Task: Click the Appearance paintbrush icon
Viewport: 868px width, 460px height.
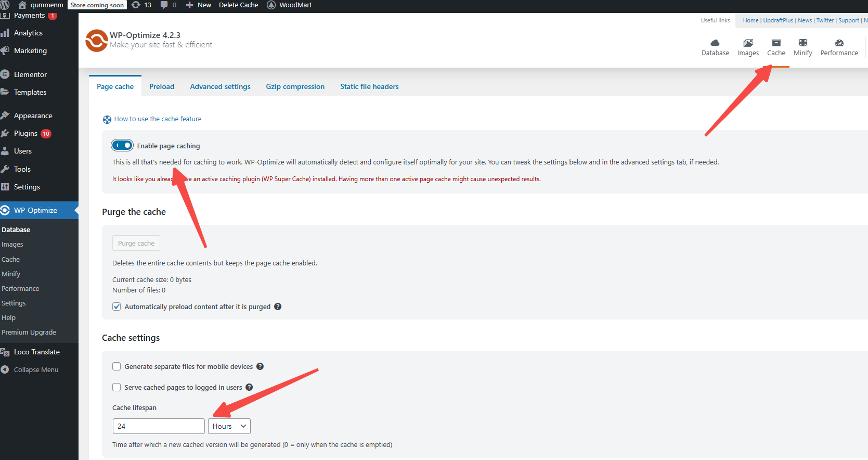Action: [x=5, y=116]
